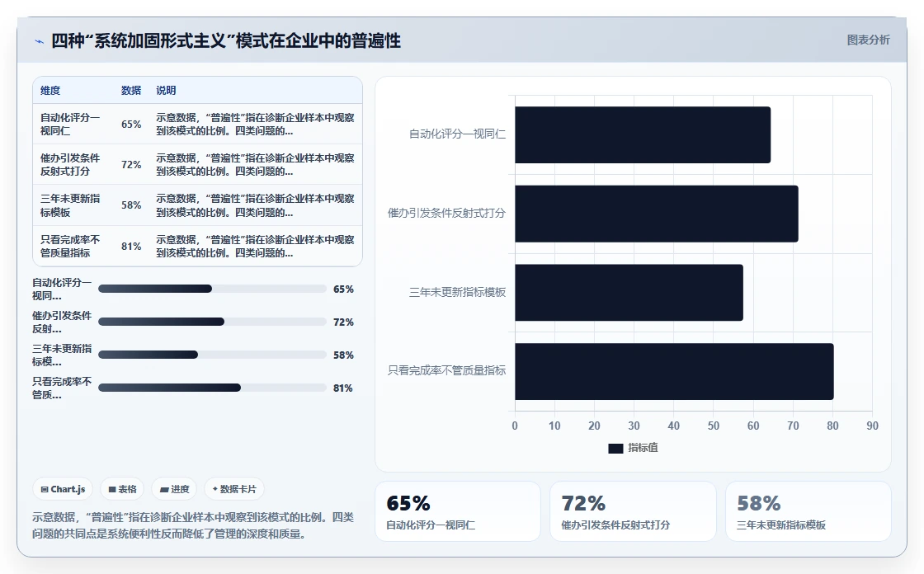Click the 说明 table column header

166,90
